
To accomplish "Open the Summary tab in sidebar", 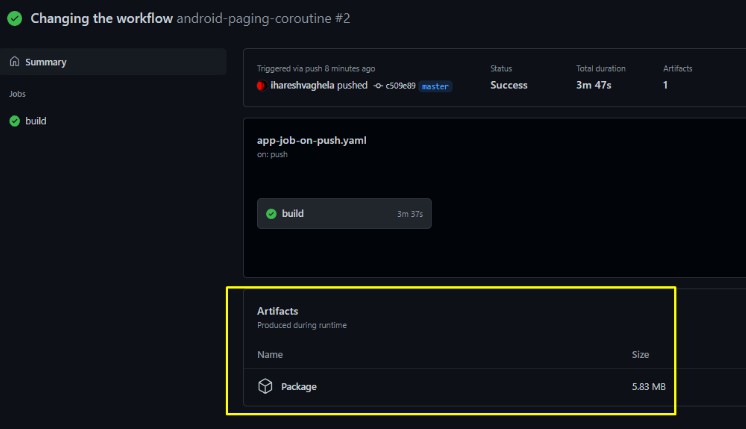I will click(113, 62).
